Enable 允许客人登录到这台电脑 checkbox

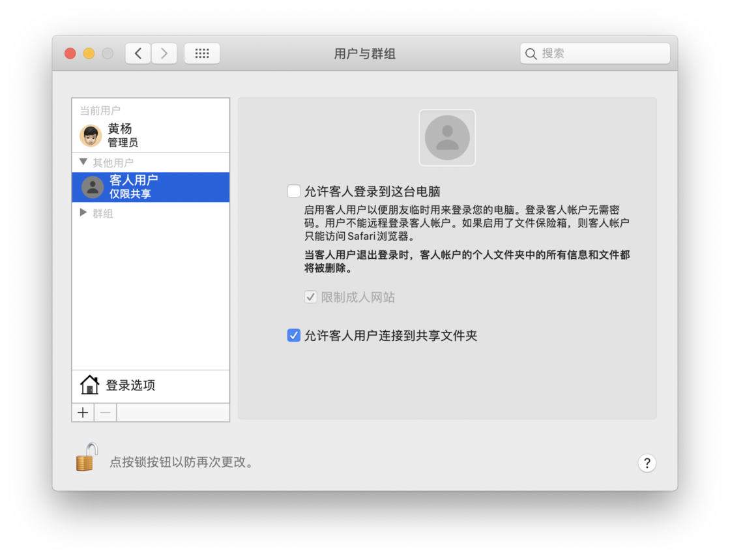coord(294,191)
